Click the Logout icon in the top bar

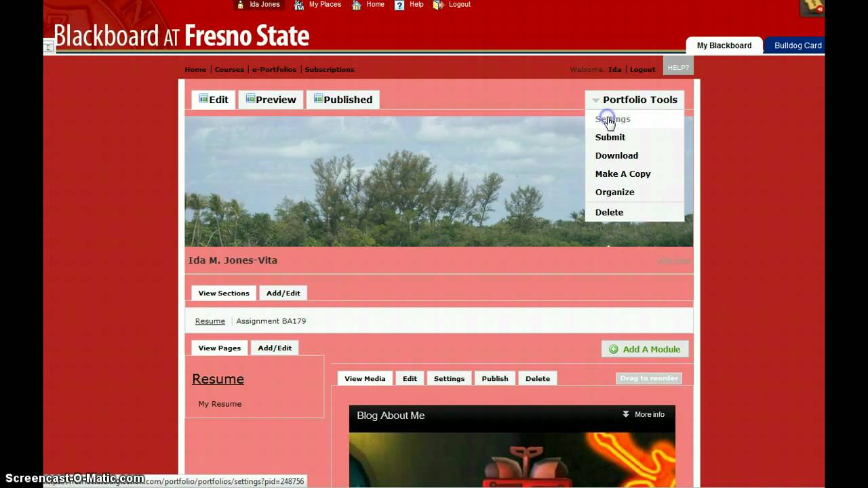point(438,5)
